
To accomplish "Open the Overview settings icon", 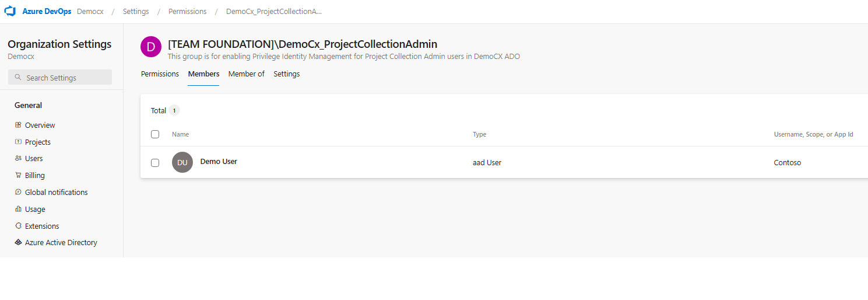I will click(18, 125).
